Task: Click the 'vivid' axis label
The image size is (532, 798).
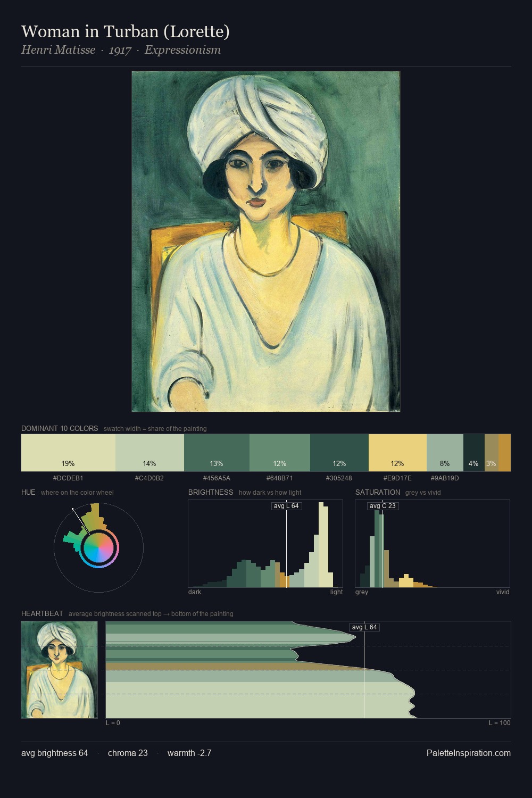Action: [503, 592]
